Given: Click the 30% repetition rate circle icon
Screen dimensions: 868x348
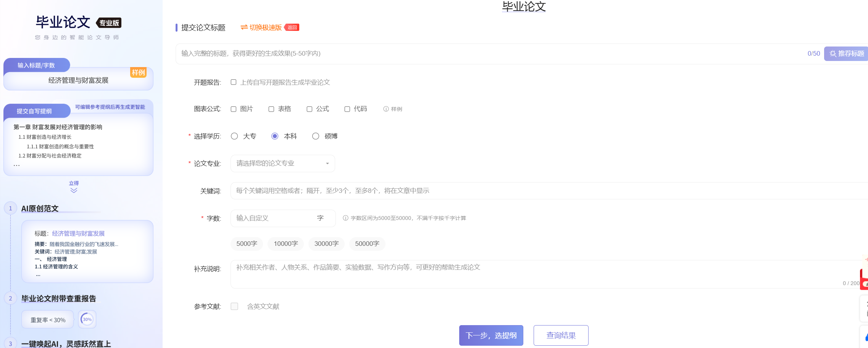Looking at the screenshot, I should pyautogui.click(x=87, y=319).
